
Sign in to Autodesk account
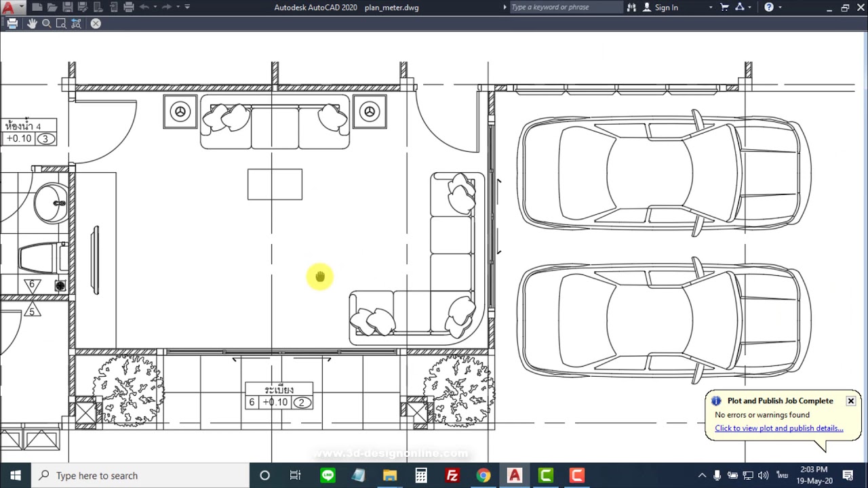coord(661,7)
